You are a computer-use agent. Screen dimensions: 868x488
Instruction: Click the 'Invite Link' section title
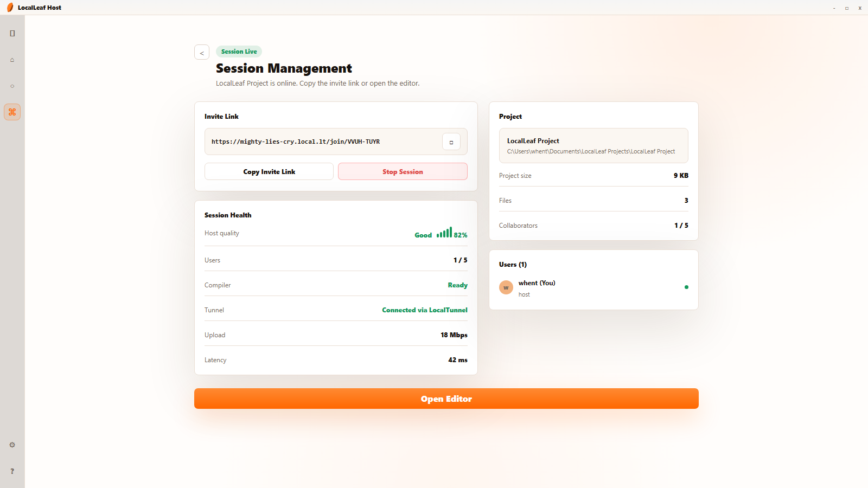[221, 117]
